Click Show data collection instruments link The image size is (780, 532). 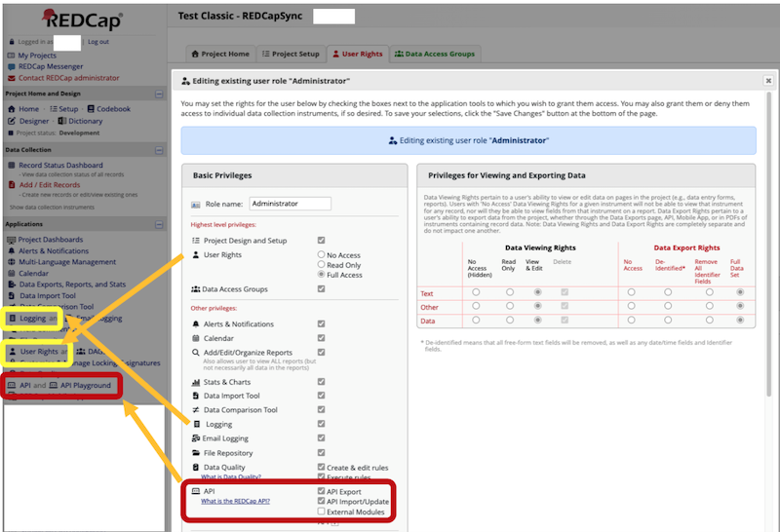[52, 208]
